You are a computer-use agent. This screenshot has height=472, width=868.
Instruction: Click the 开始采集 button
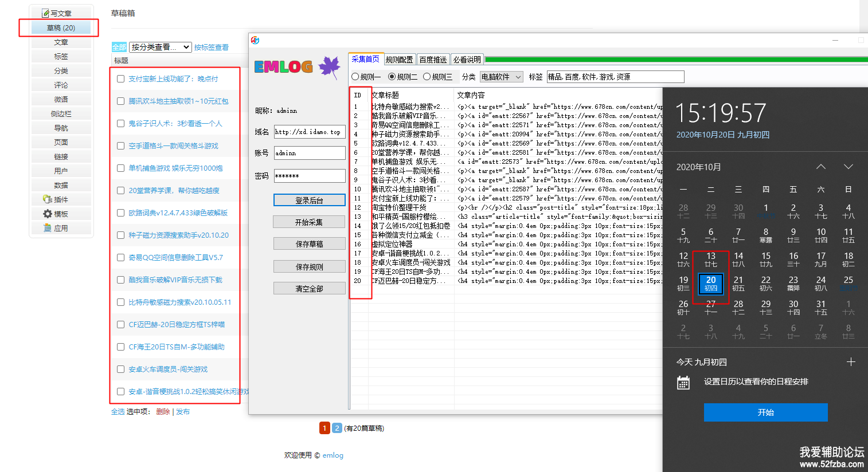(x=309, y=222)
